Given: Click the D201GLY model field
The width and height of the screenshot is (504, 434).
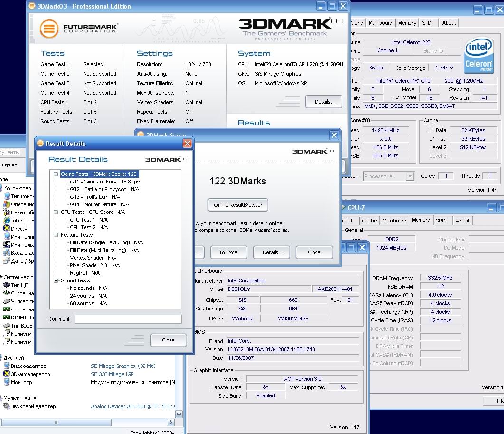Looking at the screenshot, I should [269, 289].
